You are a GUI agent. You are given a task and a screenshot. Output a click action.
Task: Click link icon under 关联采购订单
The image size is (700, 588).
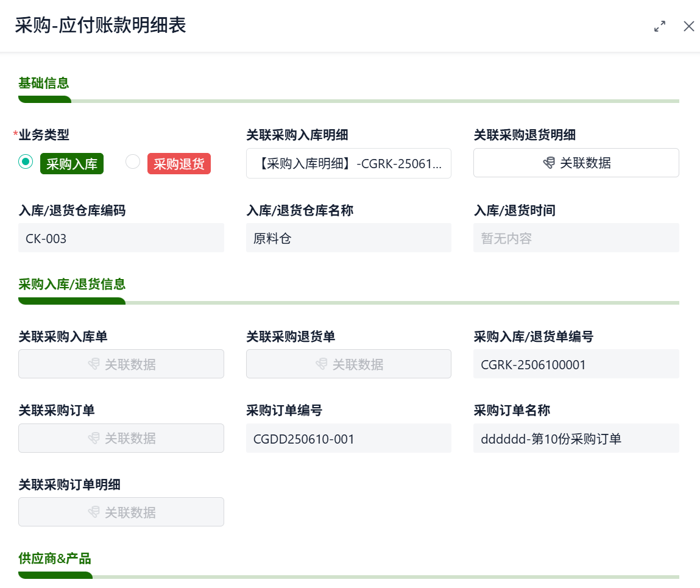point(94,438)
